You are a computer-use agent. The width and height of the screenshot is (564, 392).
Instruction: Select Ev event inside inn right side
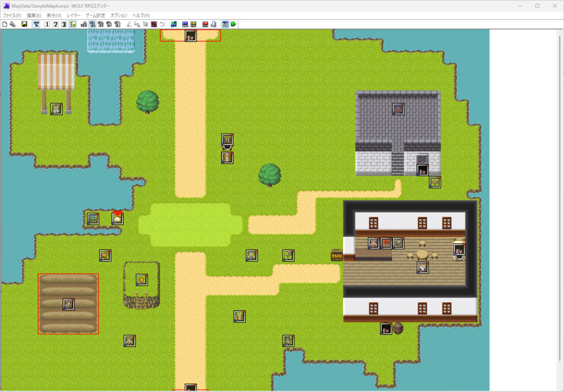(459, 249)
